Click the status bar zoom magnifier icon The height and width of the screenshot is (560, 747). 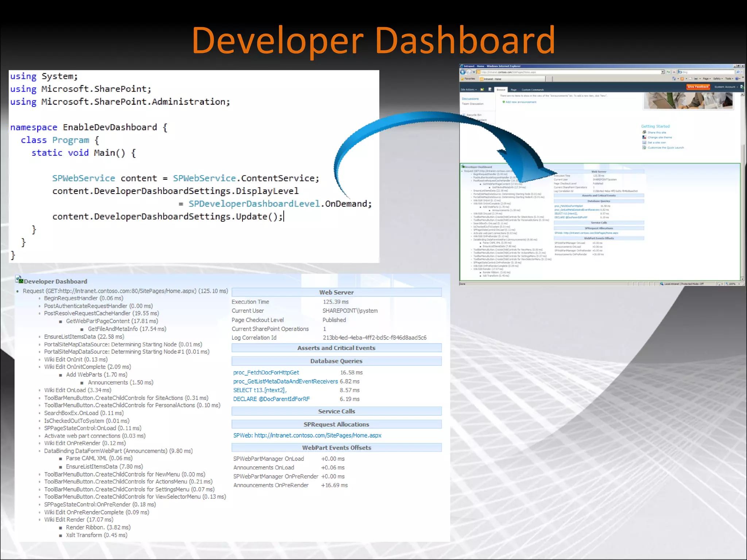pos(727,284)
